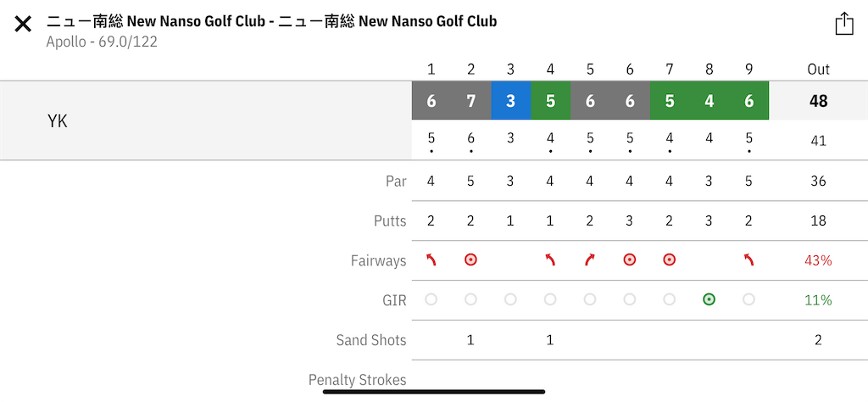Toggle the green GIR circle on hole 8
Viewport: 868px width, 402px height.
(709, 299)
